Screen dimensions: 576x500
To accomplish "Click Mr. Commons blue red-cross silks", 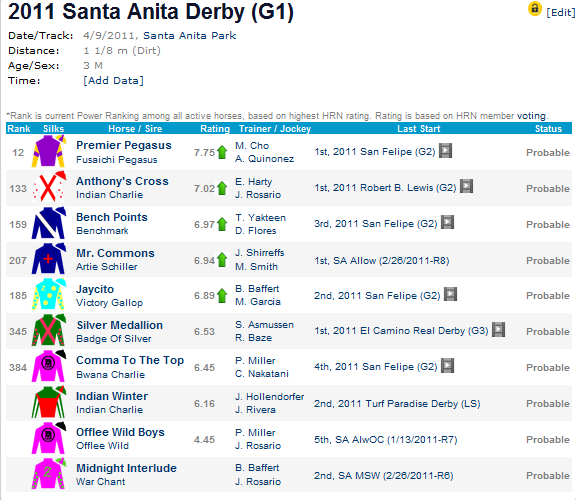I will (x=48, y=259).
